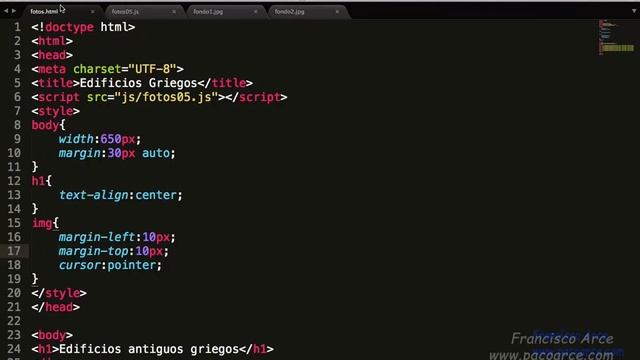Click the '<head>' tag on line 3

(52, 55)
